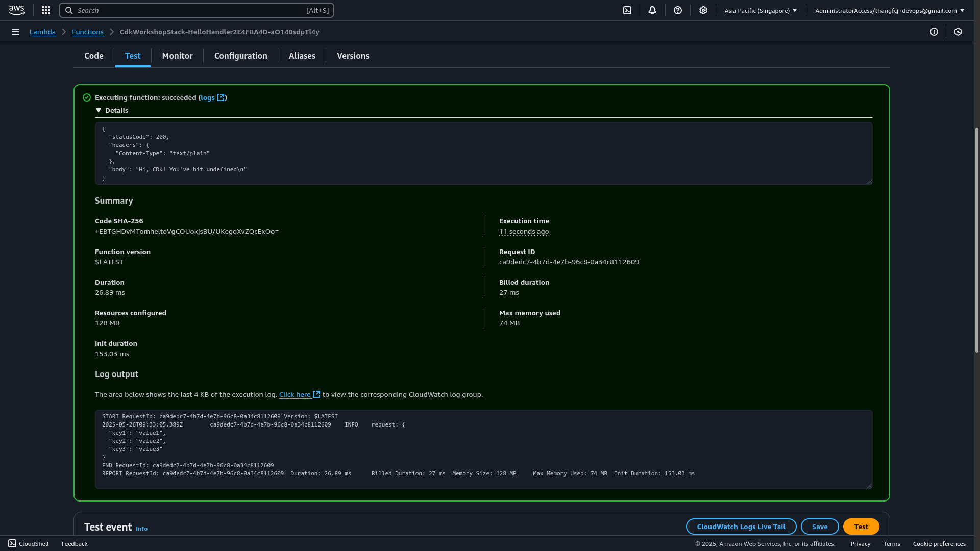Click the 153.03 ms init duration value
The image size is (980, 551).
(x=112, y=354)
